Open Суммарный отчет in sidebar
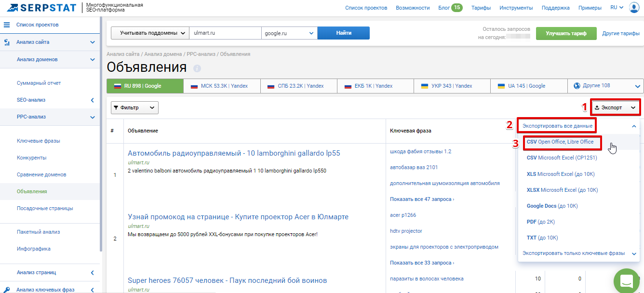The width and height of the screenshot is (644, 293). pos(39,83)
